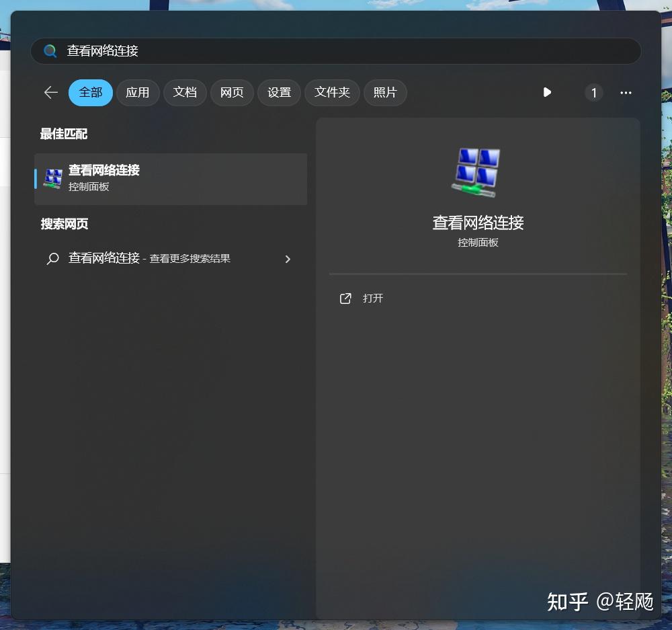Switch to the 文件夹 filter tab
The image size is (672, 630).
(x=332, y=93)
